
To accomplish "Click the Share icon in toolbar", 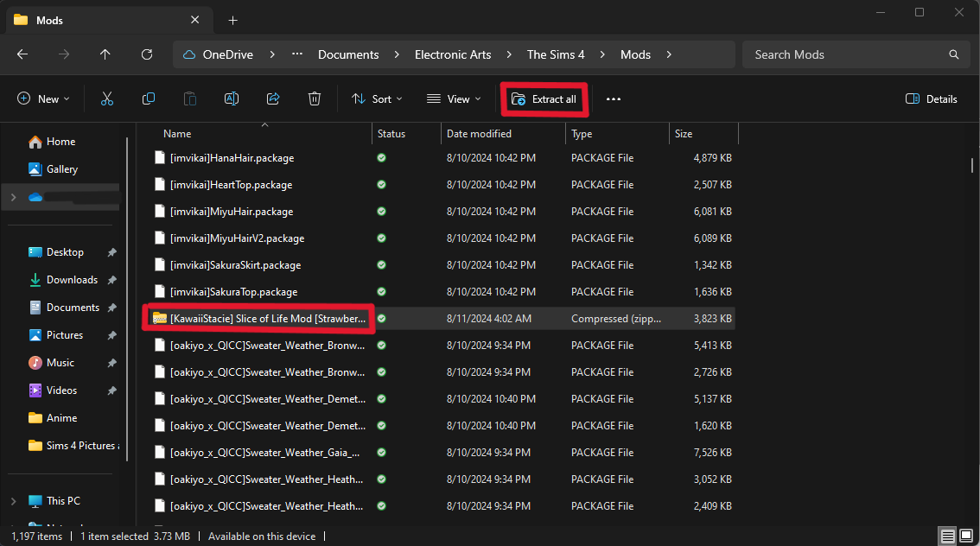I will pos(273,99).
